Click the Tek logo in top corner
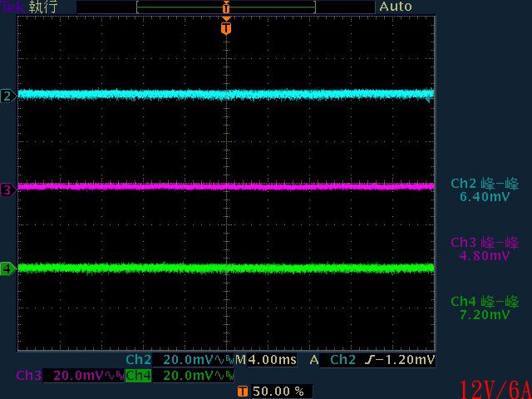This screenshot has width=532, height=399. pyautogui.click(x=12, y=7)
